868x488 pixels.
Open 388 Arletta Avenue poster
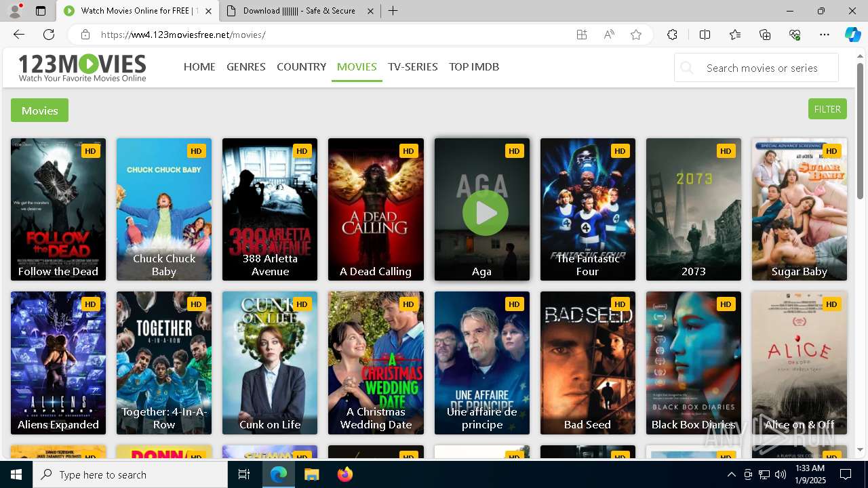tap(270, 209)
